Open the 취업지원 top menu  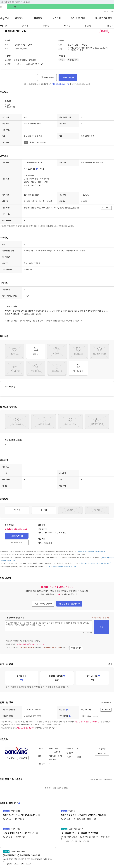pos(38,18)
